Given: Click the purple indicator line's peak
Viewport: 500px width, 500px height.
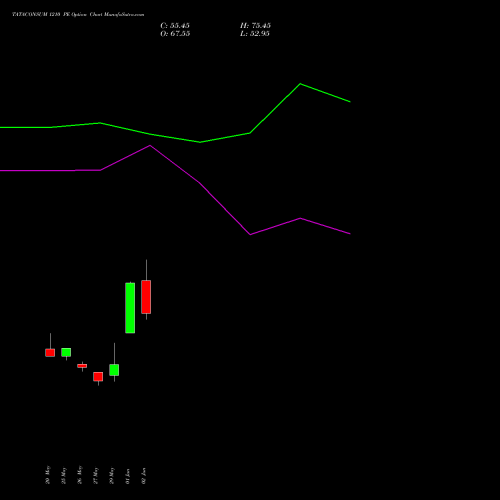Looking at the screenshot, I should click(x=150, y=146).
